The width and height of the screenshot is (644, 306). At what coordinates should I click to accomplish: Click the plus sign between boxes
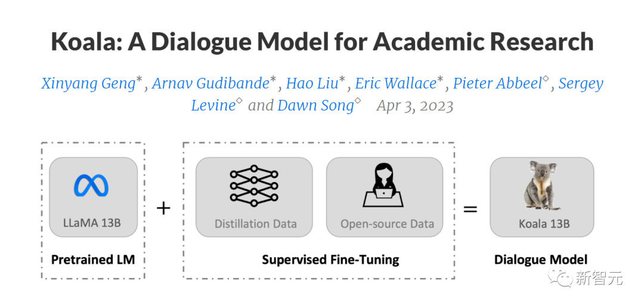coord(163,208)
